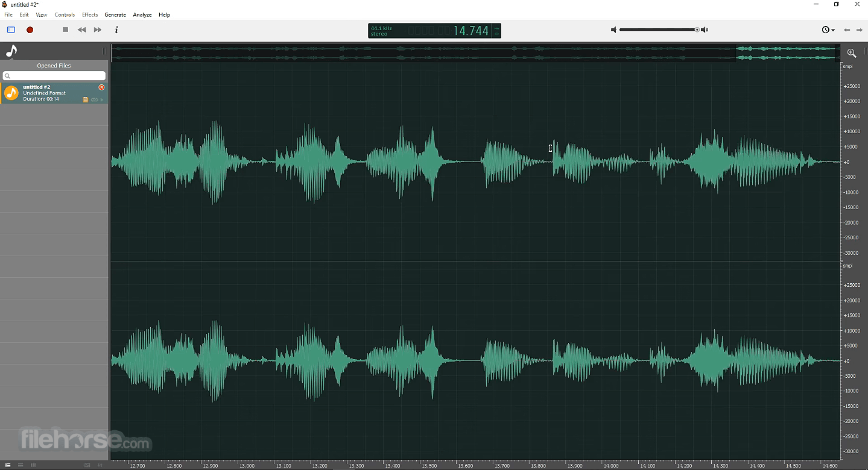Screen dimensions: 868x470
Task: Click the Fast Forward double-arrow button
Action: pyautogui.click(x=98, y=30)
